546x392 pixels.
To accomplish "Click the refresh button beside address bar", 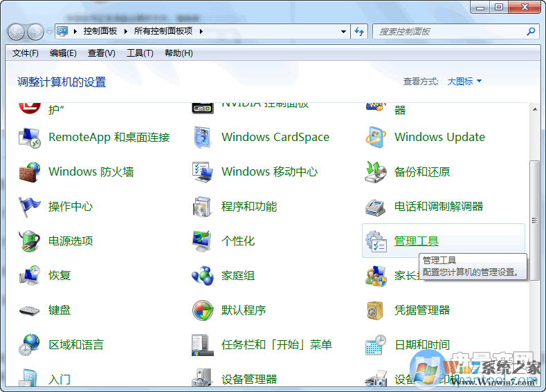I will point(359,31).
